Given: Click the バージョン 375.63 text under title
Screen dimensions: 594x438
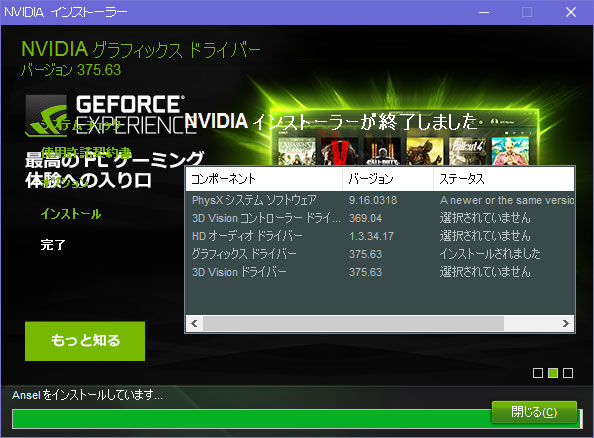Looking at the screenshot, I should coord(71,70).
